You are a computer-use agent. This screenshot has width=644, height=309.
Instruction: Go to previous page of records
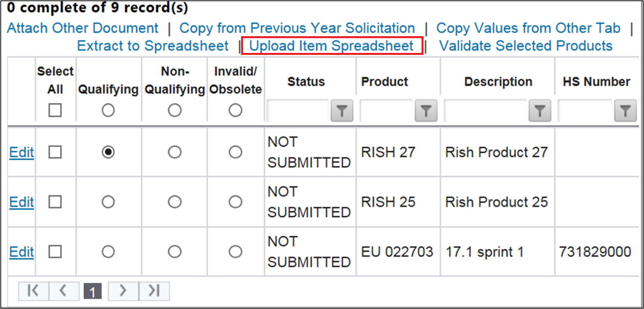(64, 291)
